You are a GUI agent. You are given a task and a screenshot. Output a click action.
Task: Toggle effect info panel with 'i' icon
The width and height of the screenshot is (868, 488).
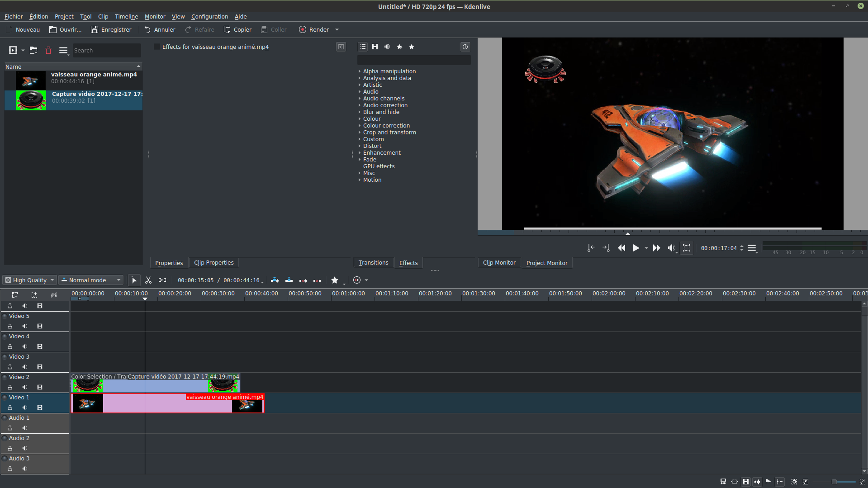(465, 47)
